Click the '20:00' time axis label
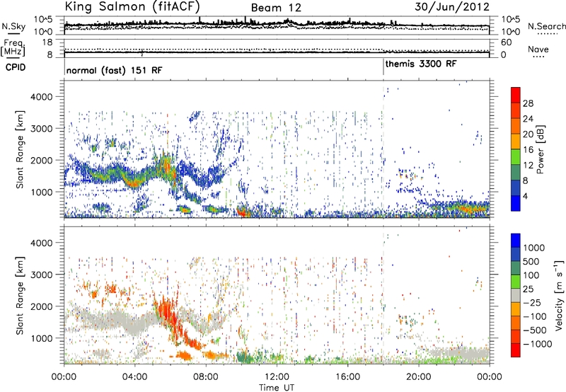The height and width of the screenshot is (392, 566). (418, 377)
